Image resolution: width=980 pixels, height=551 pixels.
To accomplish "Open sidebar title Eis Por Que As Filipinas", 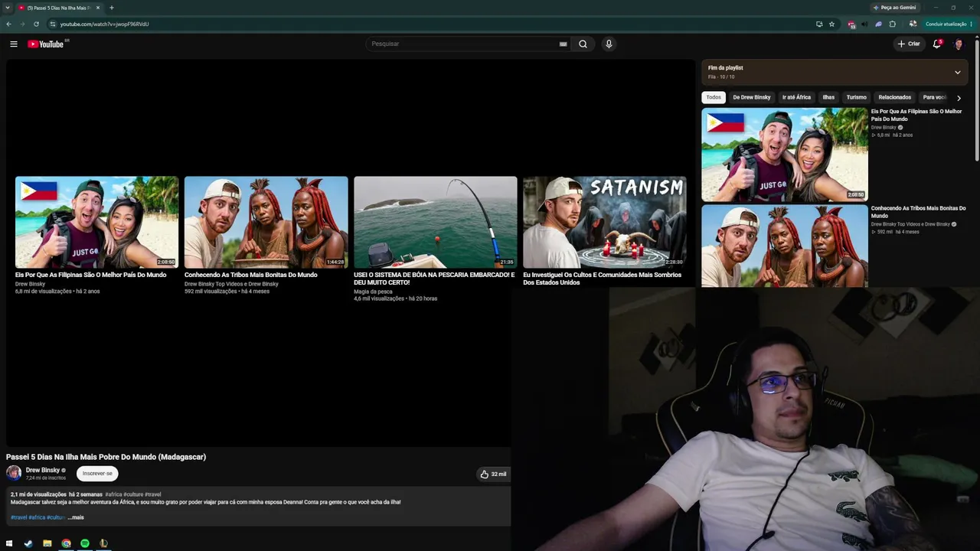I will (916, 115).
